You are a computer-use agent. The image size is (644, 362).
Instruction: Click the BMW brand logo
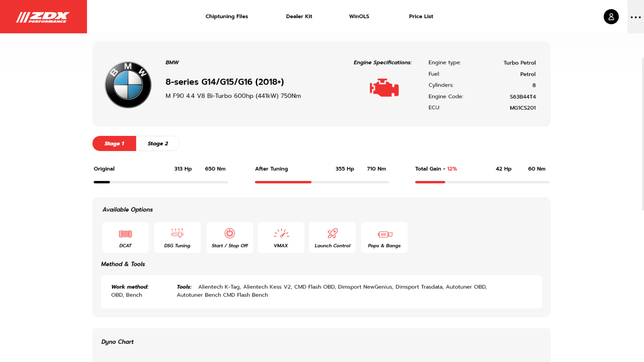(x=128, y=85)
